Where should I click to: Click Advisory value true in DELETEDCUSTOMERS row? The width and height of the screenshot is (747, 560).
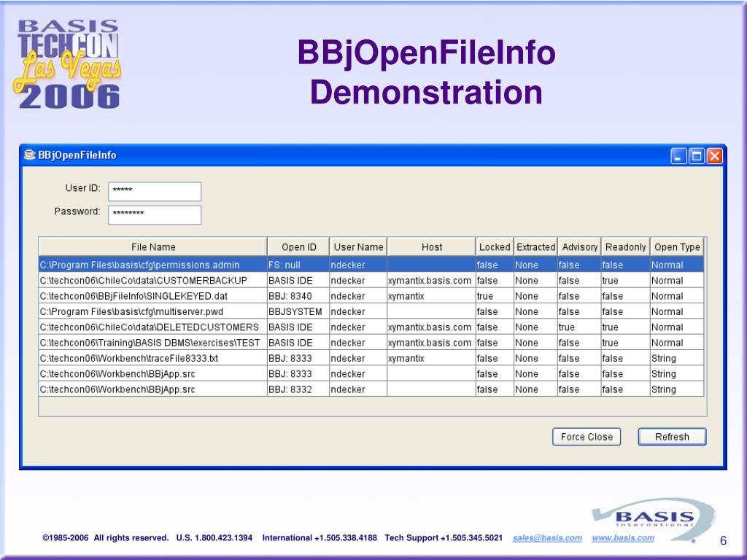(579, 327)
